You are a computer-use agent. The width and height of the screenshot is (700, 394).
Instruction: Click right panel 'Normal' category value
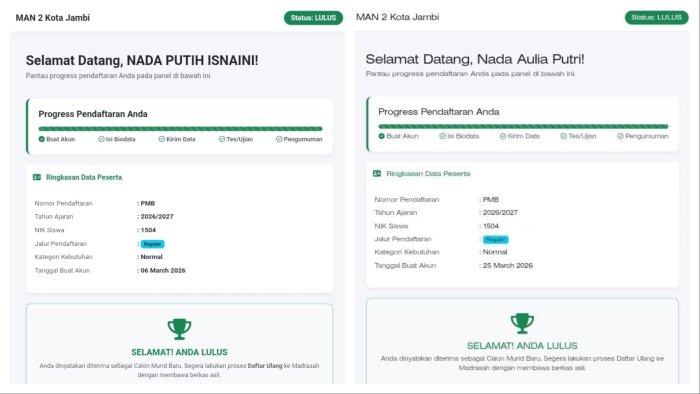495,252
